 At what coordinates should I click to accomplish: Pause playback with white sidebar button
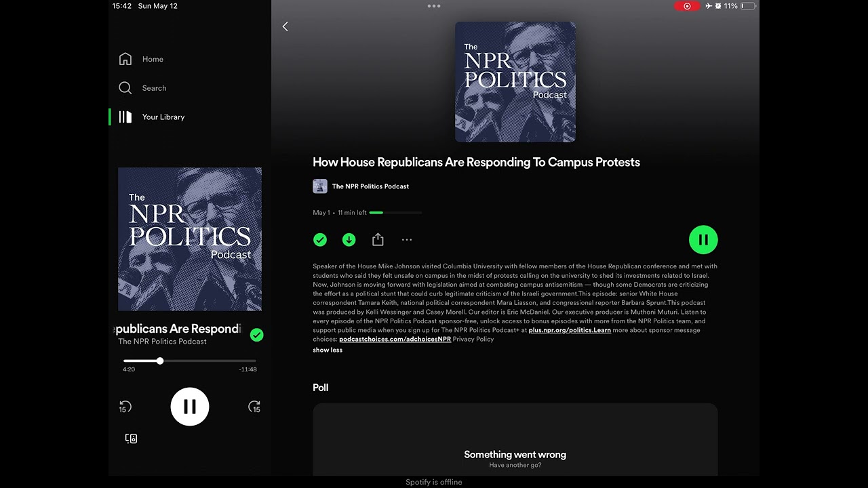point(190,407)
